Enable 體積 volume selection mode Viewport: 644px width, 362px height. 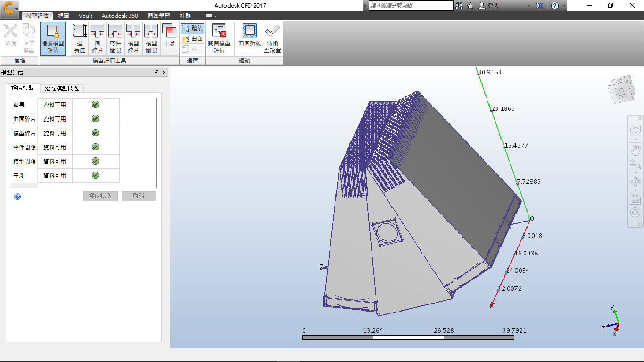pyautogui.click(x=192, y=28)
